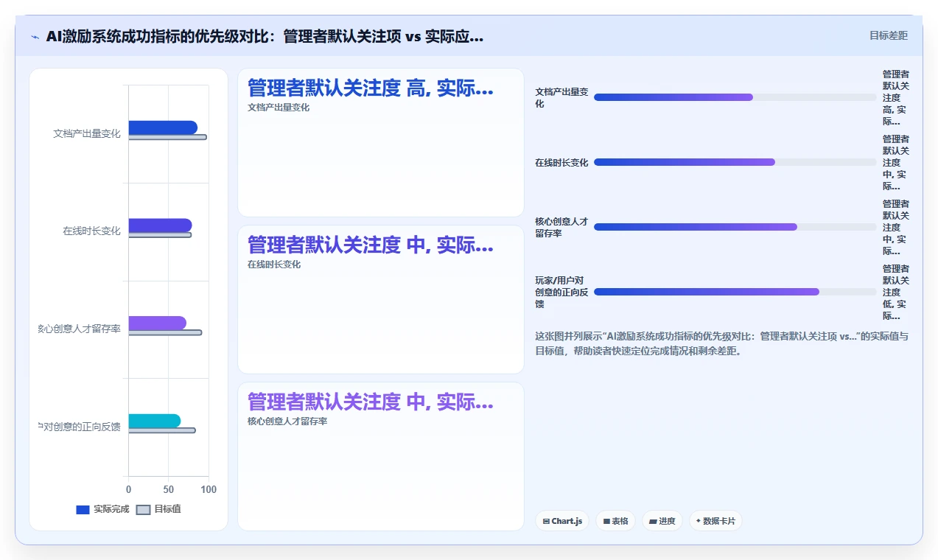
Task: Click the purple 核心创意人才留存率 actual bar
Action: pos(157,323)
